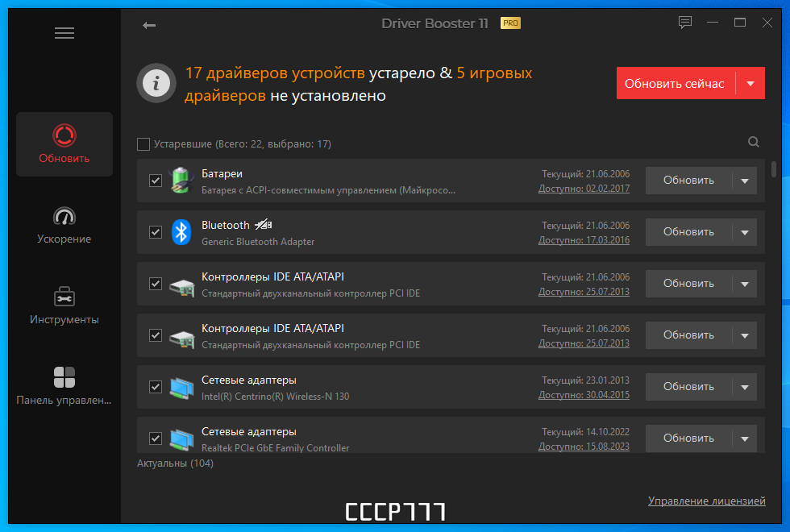Viewport: 790px width, 532px height.
Task: Click the Bluetooth disabled-device indicator icon
Action: pos(263,224)
